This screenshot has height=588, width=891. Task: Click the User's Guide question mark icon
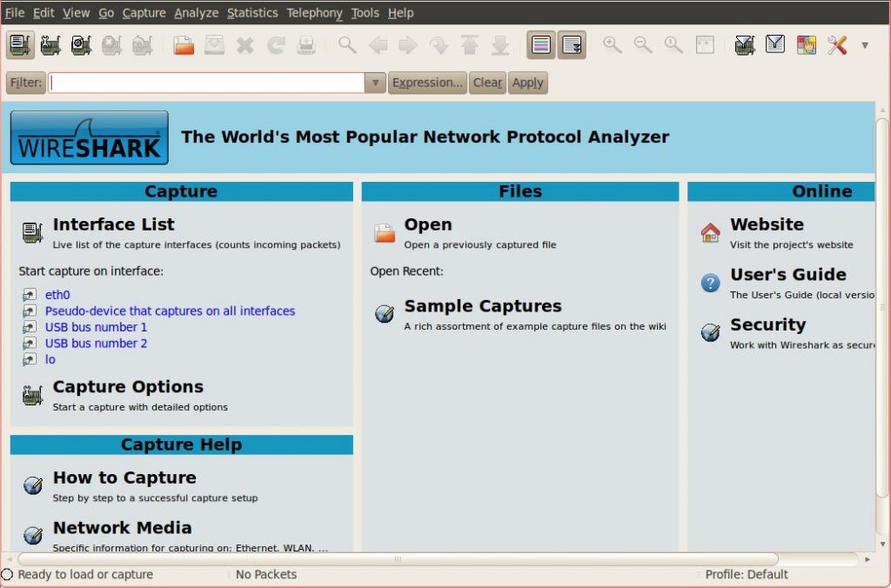tap(710, 283)
